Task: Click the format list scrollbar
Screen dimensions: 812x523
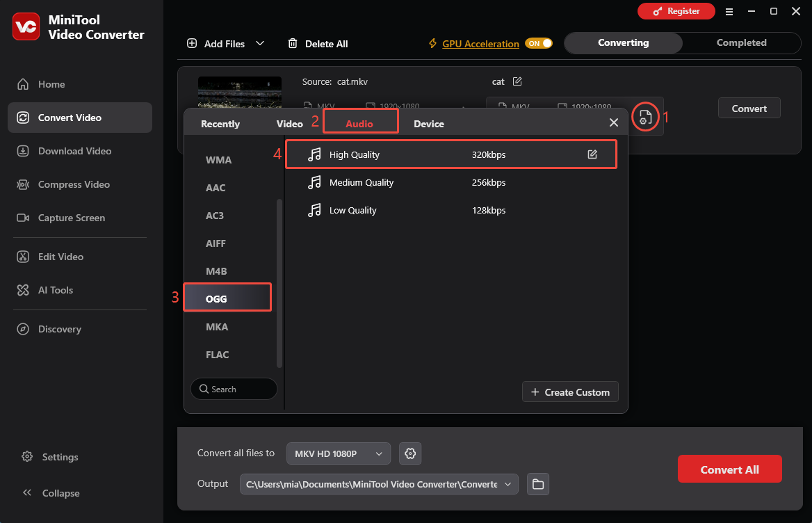Action: [x=279, y=283]
